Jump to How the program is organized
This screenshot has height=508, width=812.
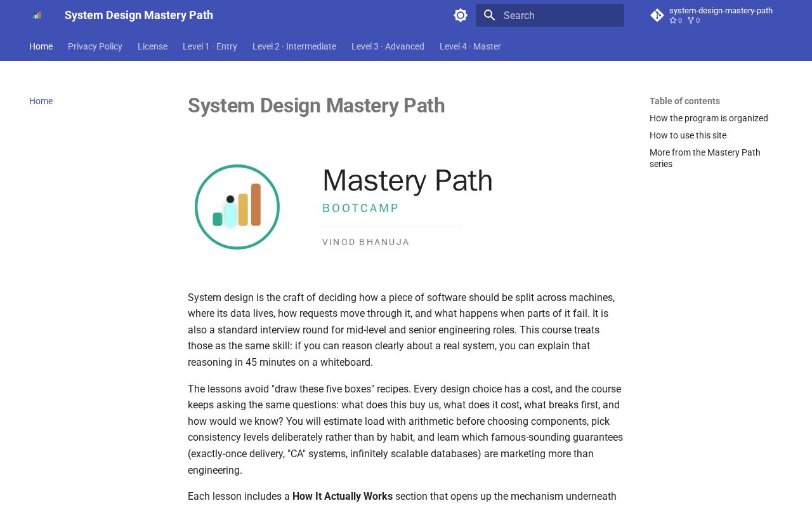coord(709,118)
